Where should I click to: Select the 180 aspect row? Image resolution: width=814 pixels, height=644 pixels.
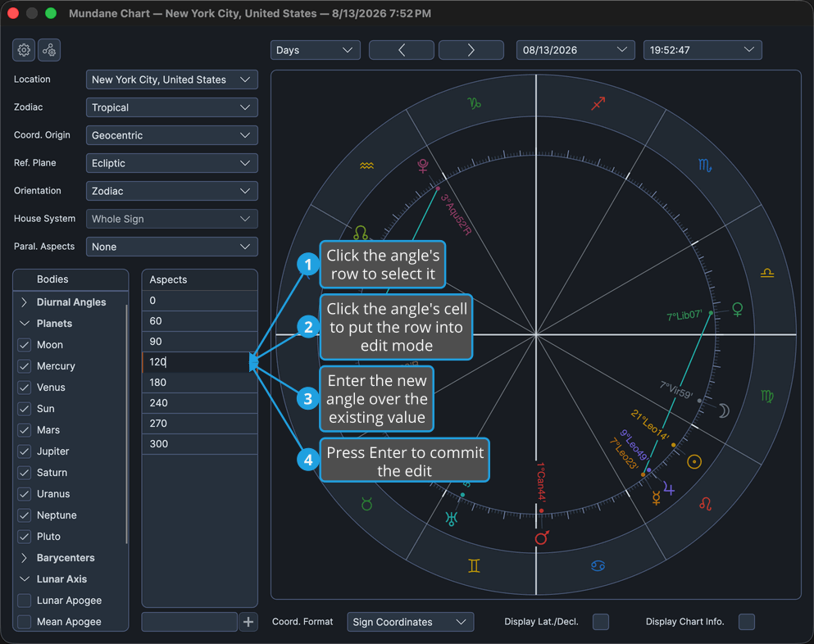point(200,383)
